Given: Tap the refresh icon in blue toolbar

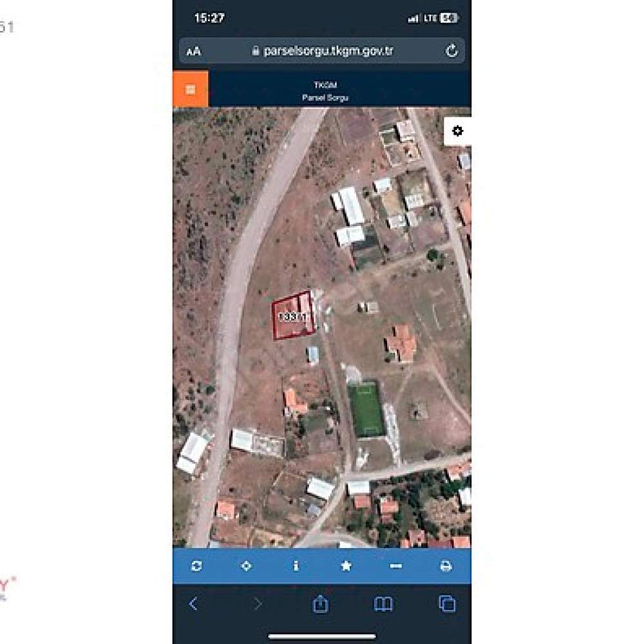Looking at the screenshot, I should (196, 566).
